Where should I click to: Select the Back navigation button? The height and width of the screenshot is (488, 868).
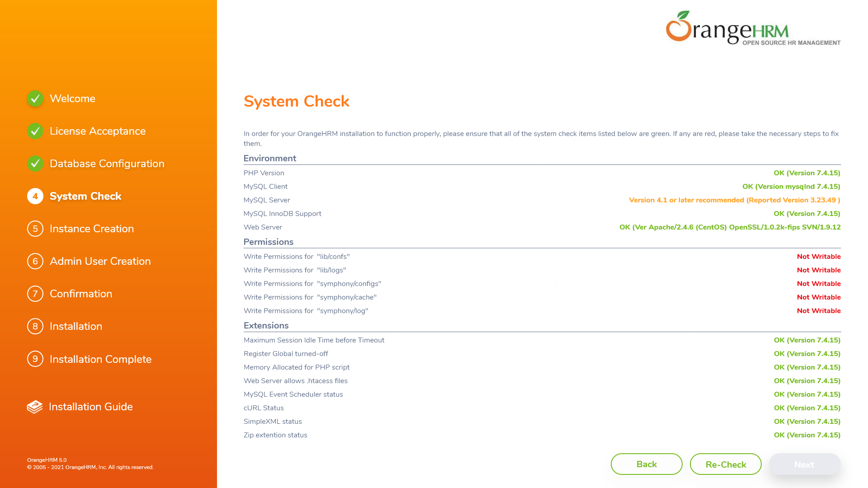click(647, 464)
